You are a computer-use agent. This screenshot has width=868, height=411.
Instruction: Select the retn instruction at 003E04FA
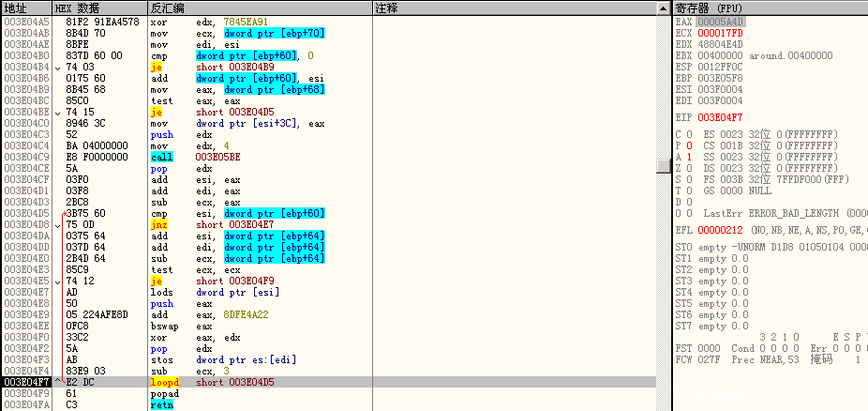164,405
